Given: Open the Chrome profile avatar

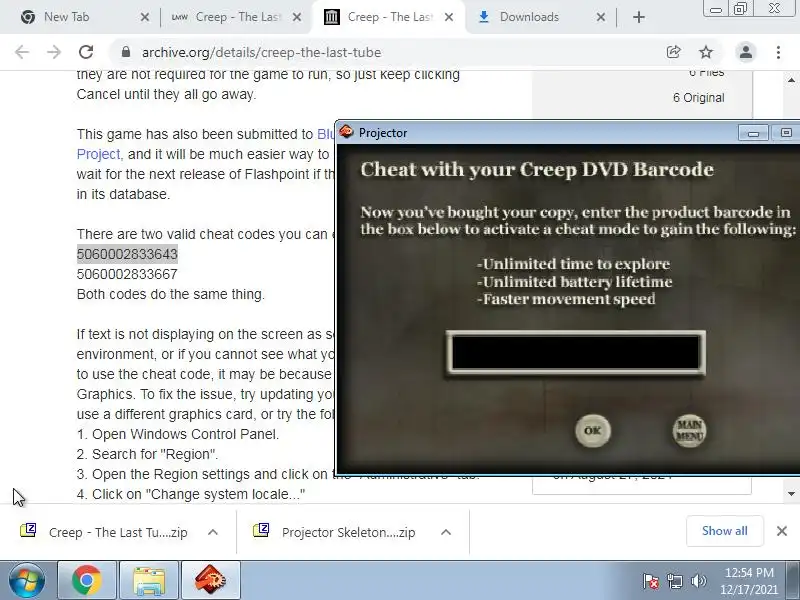Looking at the screenshot, I should click(745, 52).
